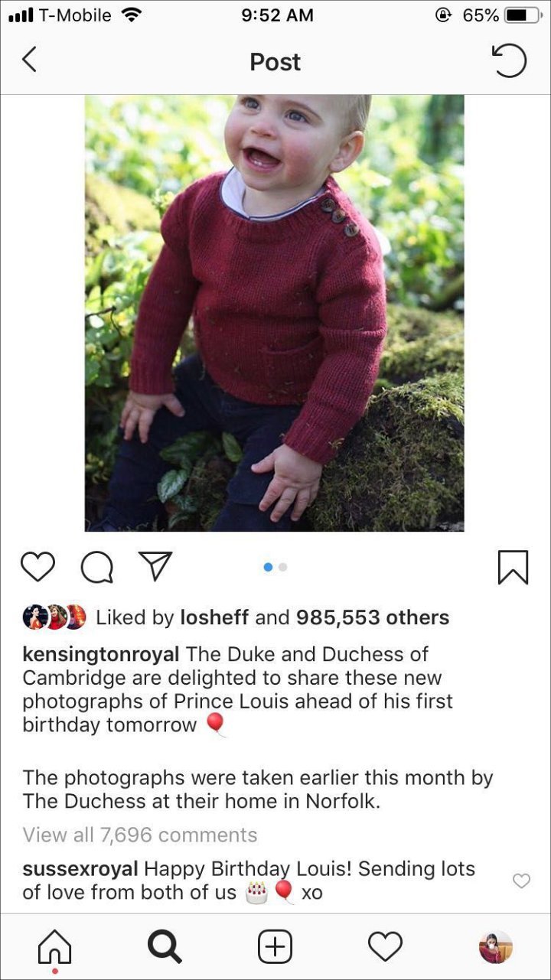View all 7,696 comments
Screen dimensions: 551x980
click(140, 835)
